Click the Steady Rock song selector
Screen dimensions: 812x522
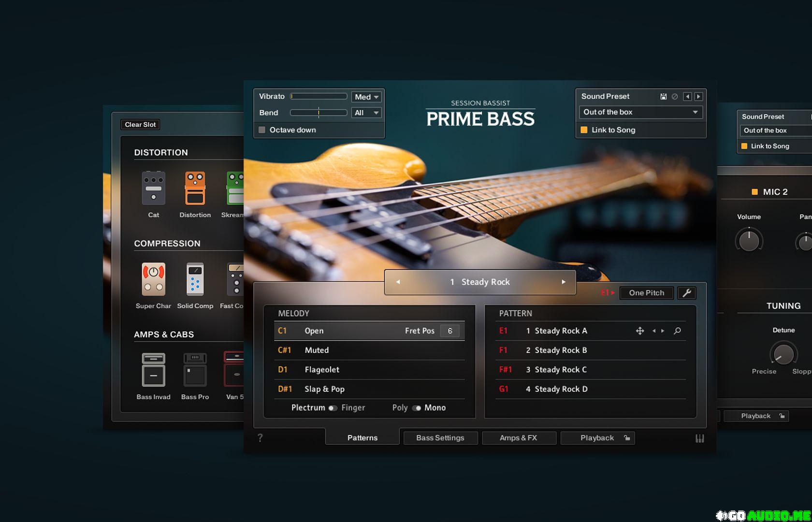[480, 282]
